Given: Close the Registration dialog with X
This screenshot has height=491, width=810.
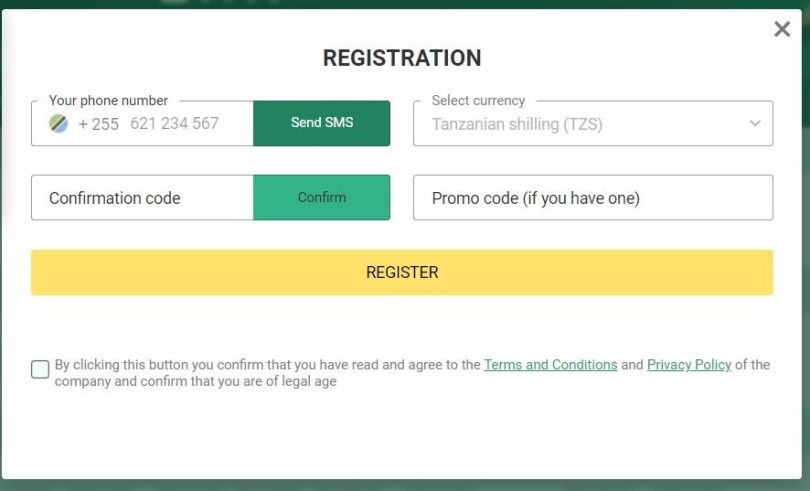Looking at the screenshot, I should tap(782, 29).
